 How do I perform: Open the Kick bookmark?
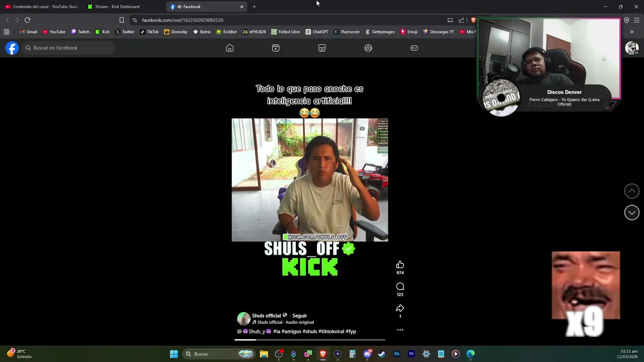tap(102, 32)
